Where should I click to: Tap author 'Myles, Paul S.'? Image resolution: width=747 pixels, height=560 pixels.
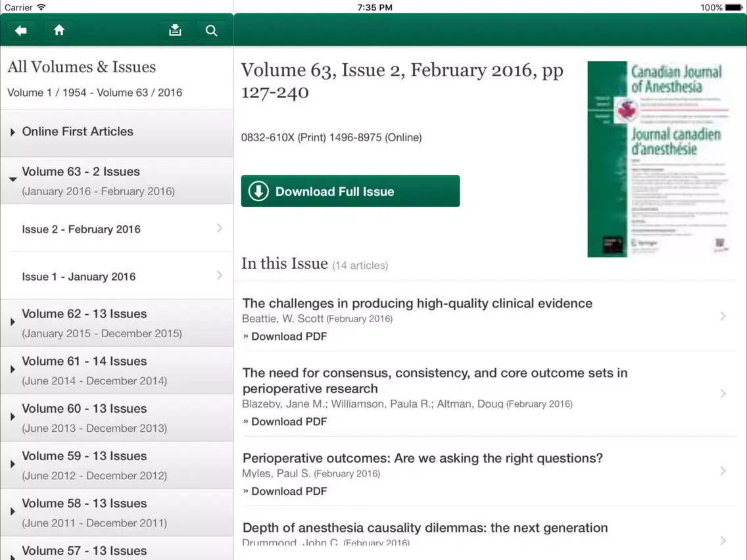click(276, 473)
